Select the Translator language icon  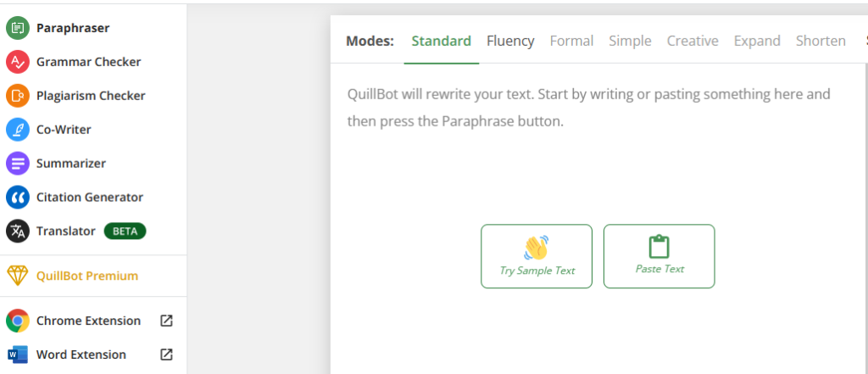point(18,231)
